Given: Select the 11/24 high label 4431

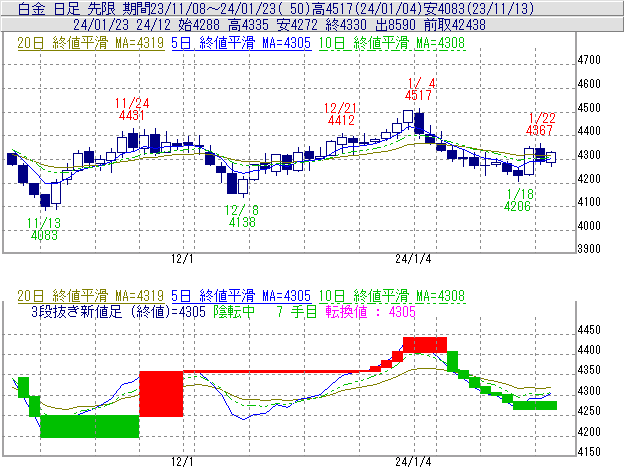Looking at the screenshot, I should coord(132,115).
